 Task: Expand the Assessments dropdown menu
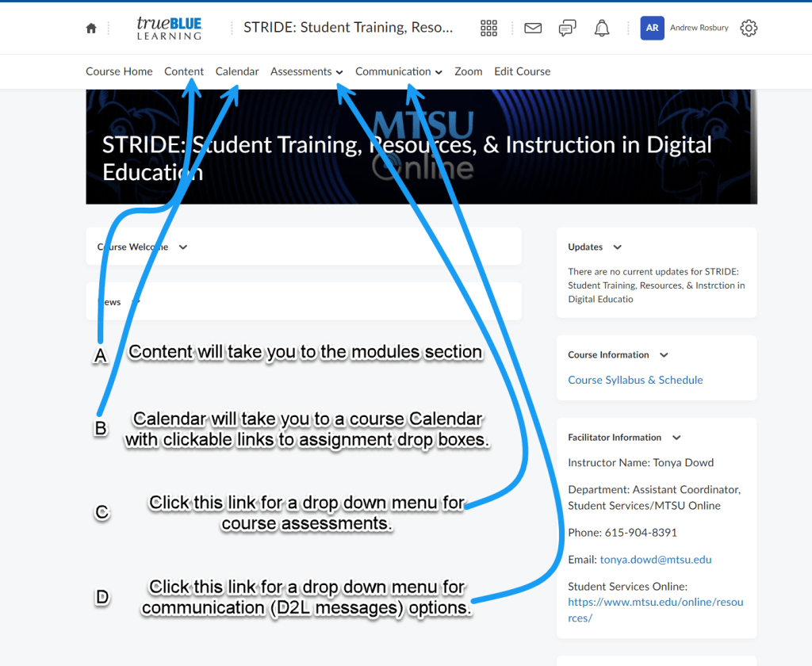pyautogui.click(x=306, y=71)
